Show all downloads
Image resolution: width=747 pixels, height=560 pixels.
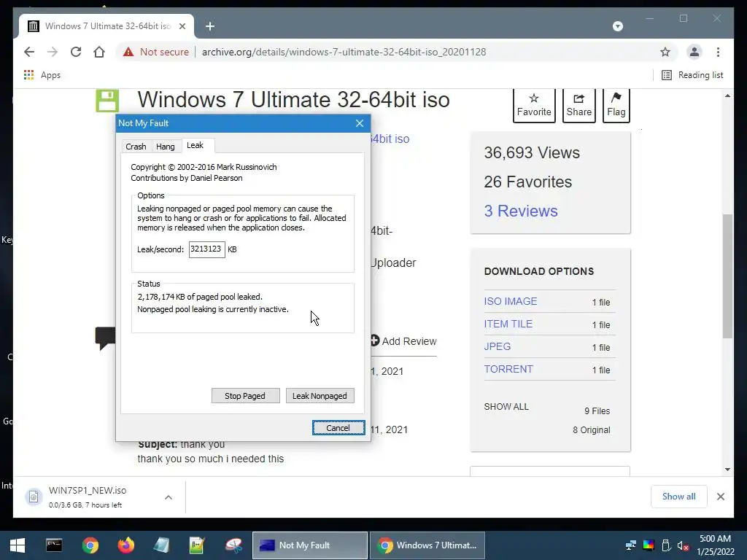point(679,496)
